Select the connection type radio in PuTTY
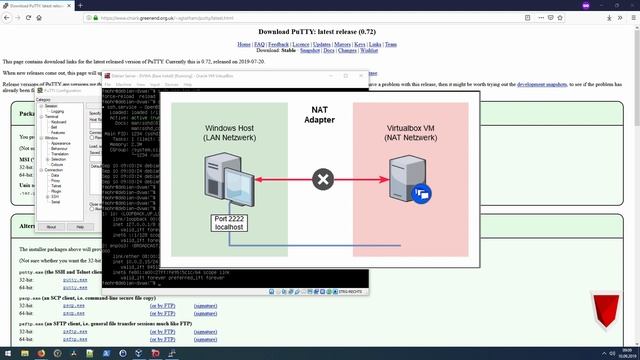 (x=92, y=138)
